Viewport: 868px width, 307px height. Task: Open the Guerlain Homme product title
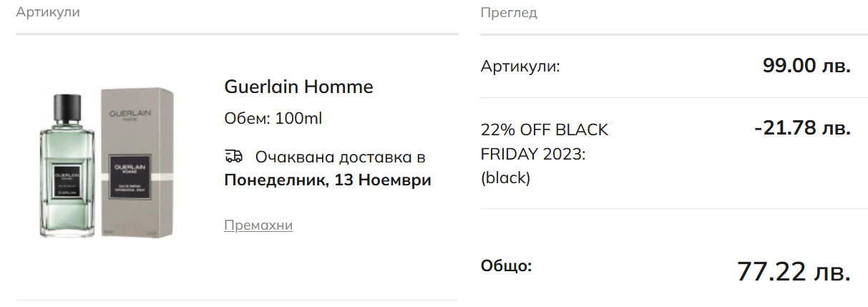point(298,87)
